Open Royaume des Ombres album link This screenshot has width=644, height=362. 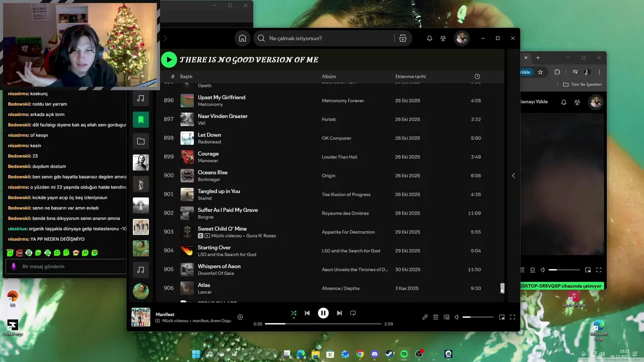click(x=345, y=213)
